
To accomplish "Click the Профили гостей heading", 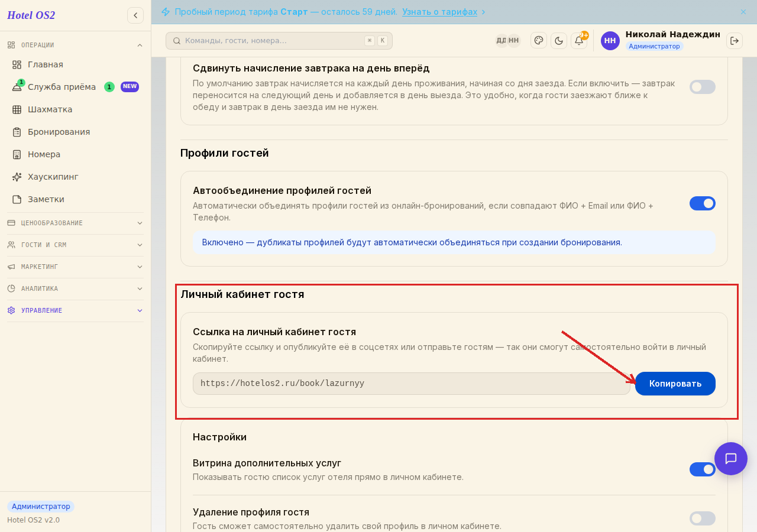I will tap(225, 153).
